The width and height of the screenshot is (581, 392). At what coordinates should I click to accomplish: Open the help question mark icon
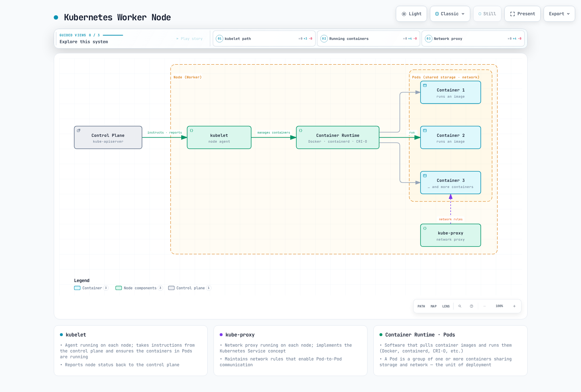(x=471, y=306)
